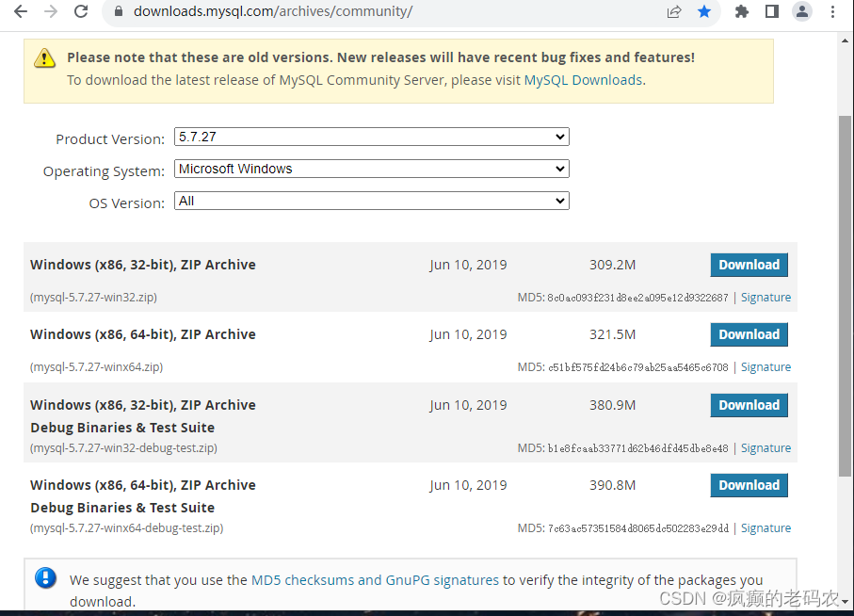Image resolution: width=854 pixels, height=616 pixels.
Task: Select filename (mysql-5.7.27-win32.zip)
Action: pyautogui.click(x=93, y=298)
